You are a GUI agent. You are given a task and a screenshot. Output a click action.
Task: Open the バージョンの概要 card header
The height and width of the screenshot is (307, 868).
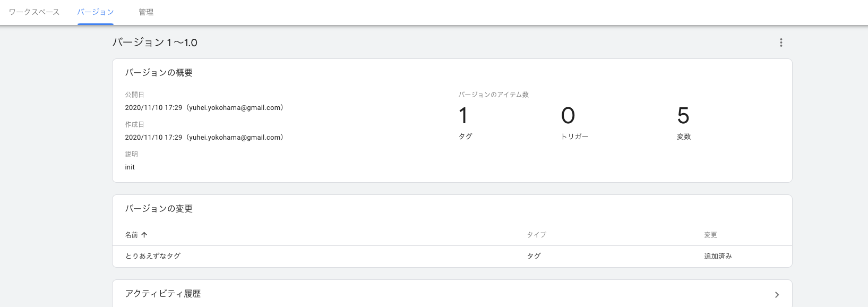158,73
